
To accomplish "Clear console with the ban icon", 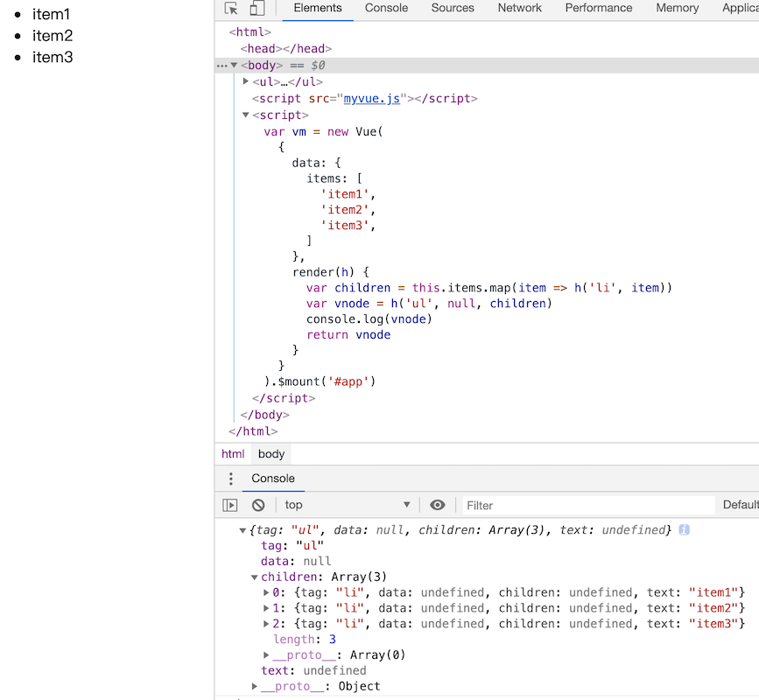I will pos(258,505).
